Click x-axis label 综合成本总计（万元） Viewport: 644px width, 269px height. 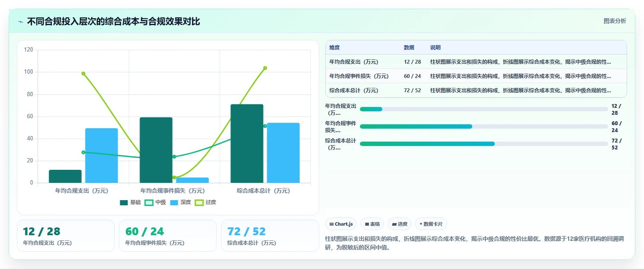pos(263,191)
